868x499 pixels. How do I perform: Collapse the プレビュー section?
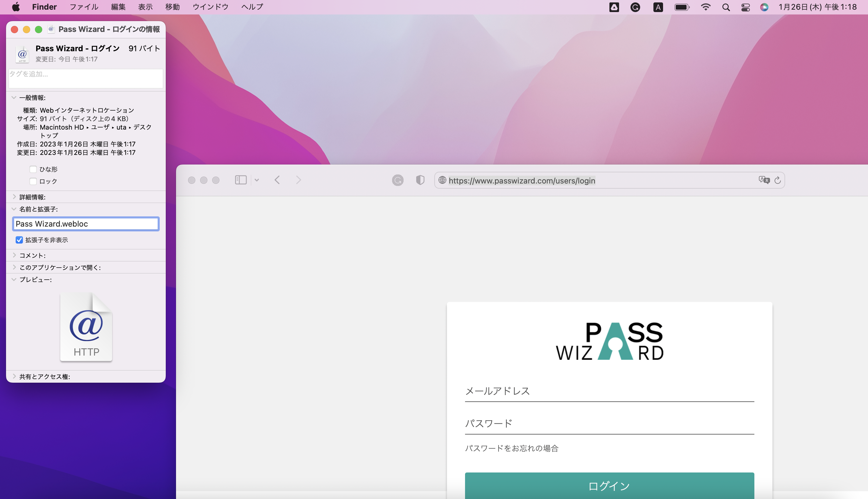14,280
